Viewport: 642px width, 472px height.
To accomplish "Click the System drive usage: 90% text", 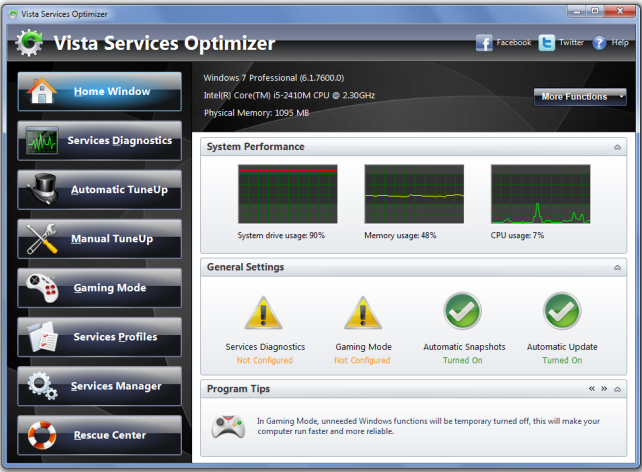I will pyautogui.click(x=281, y=235).
